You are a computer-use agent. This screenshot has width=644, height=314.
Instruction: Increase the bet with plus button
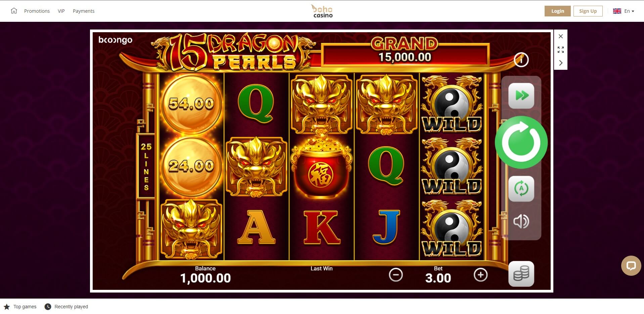click(x=480, y=275)
